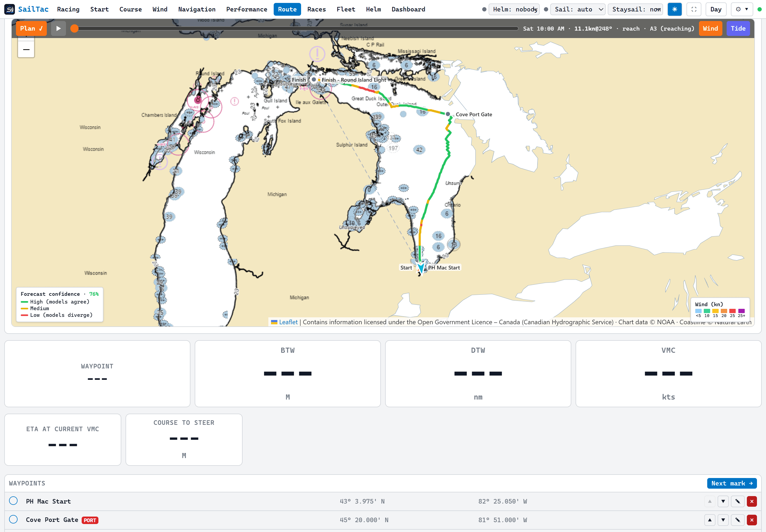Open the Helm: nobody dropdown

coord(514,9)
